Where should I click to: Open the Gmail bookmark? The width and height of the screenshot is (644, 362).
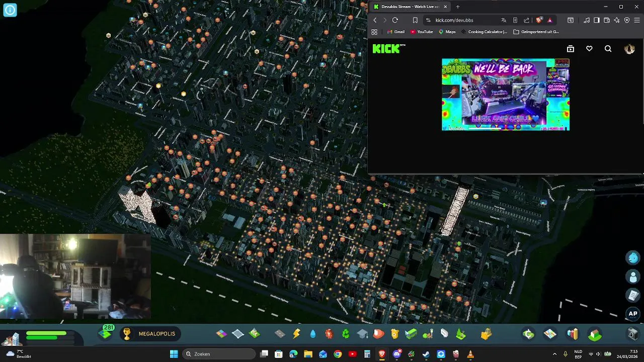coord(395,32)
